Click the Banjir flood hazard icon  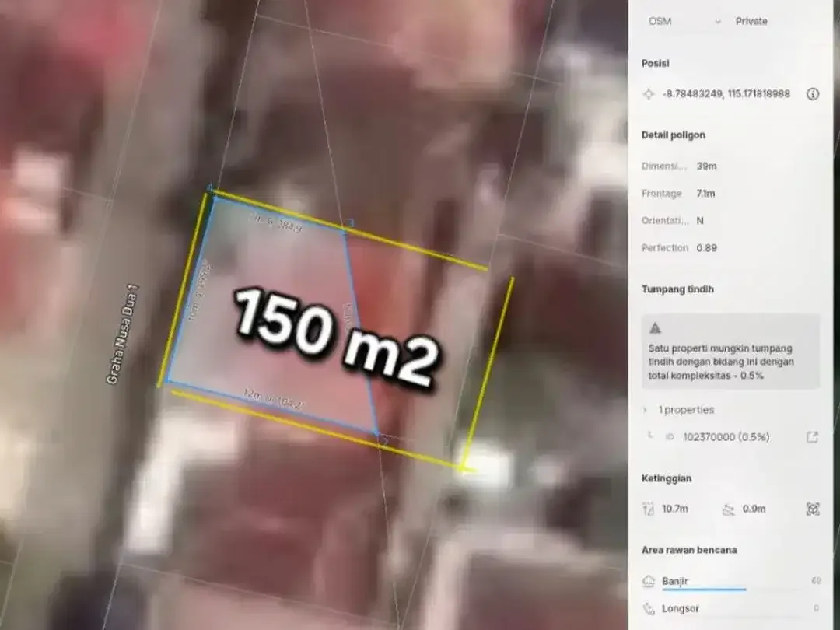tap(649, 581)
